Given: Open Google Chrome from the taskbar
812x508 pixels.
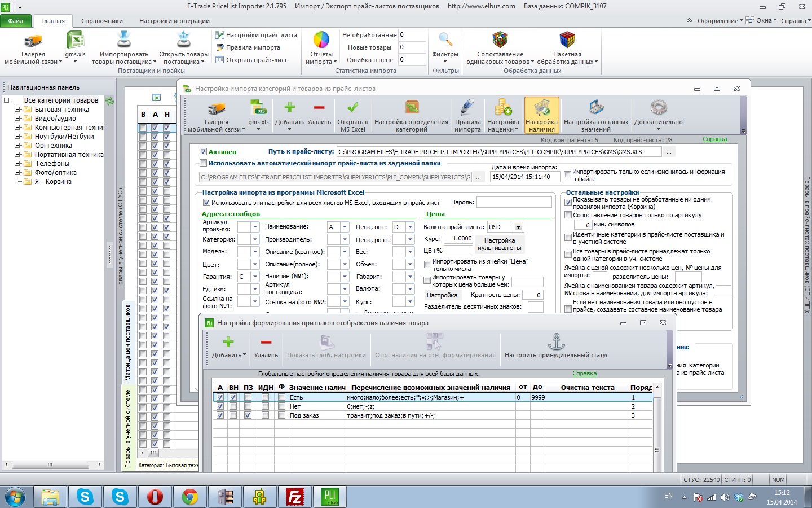Looking at the screenshot, I should pyautogui.click(x=190, y=497).
